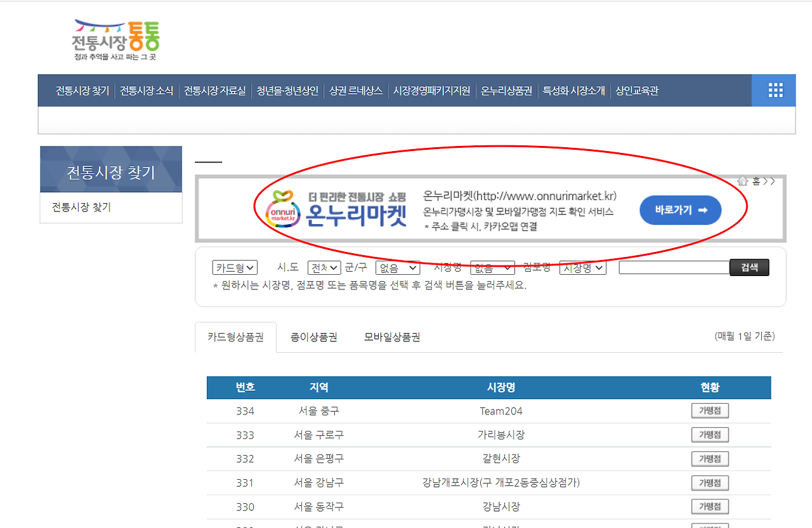The width and height of the screenshot is (812, 528).
Task: Switch to the 카드형상품권 tab
Action: (x=235, y=337)
